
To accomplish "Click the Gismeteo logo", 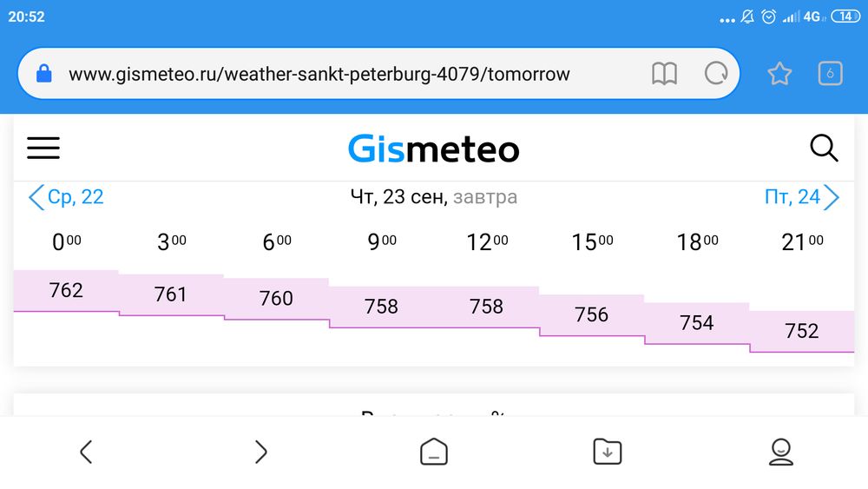I will click(x=433, y=149).
